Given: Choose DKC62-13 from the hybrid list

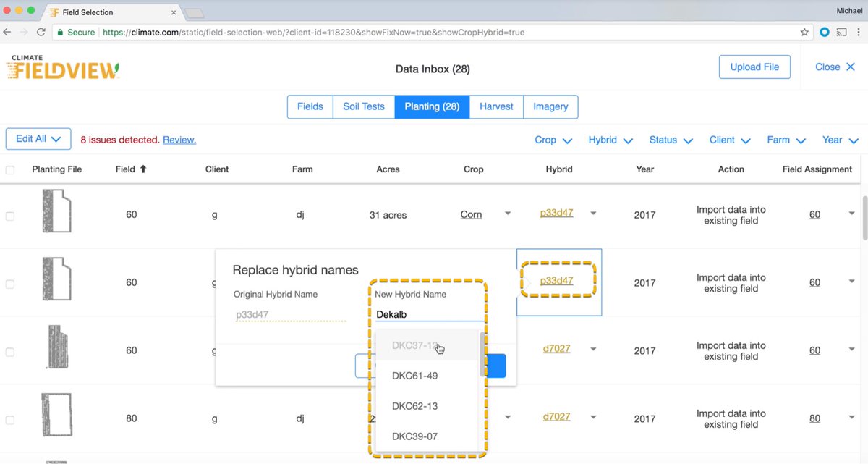Looking at the screenshot, I should 428,406.
